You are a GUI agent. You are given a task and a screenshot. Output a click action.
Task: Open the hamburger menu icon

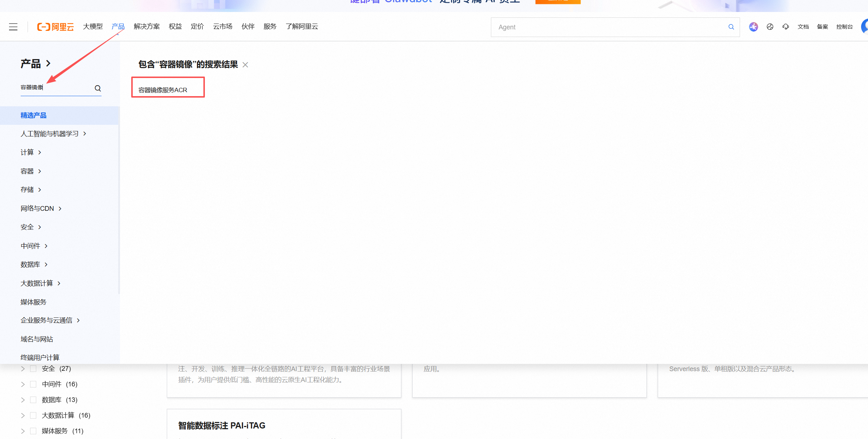click(13, 27)
